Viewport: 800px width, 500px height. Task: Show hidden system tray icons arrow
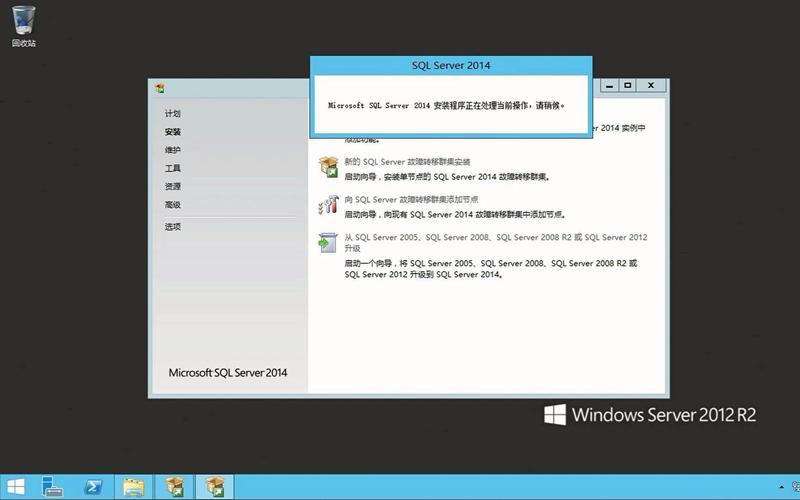[x=782, y=487]
